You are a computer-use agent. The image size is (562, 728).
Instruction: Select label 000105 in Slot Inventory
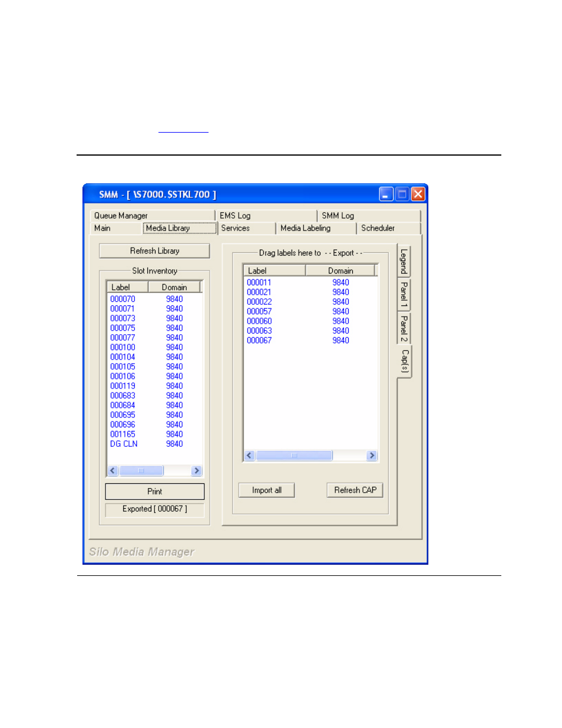123,367
